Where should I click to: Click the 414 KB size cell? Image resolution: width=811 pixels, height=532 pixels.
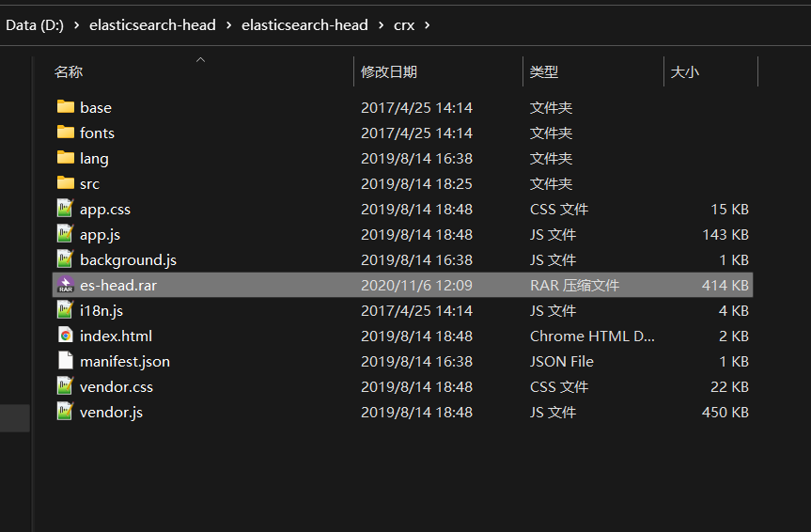coord(725,285)
